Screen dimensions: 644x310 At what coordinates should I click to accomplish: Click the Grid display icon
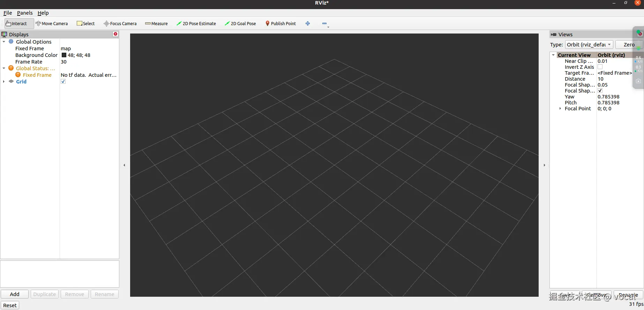[11, 81]
